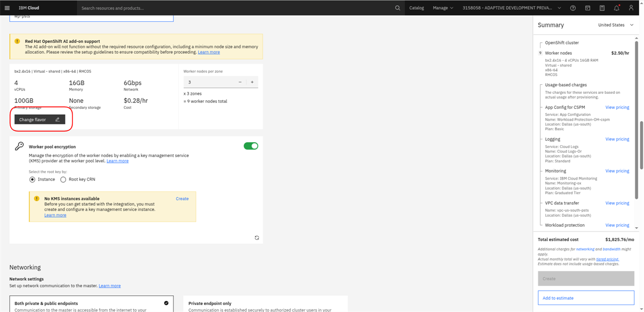The width and height of the screenshot is (644, 312).
Task: Click '= 9 worker nodes total' text
Action: [x=205, y=101]
